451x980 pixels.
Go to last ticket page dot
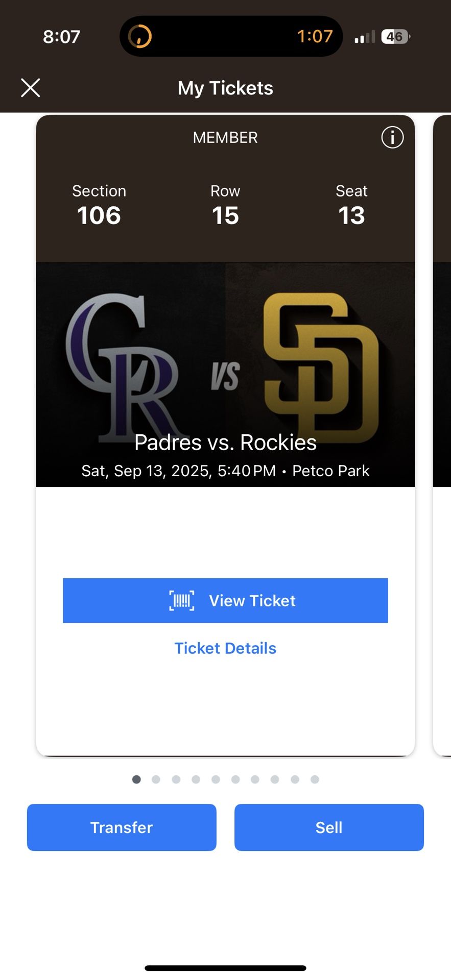[x=315, y=779]
